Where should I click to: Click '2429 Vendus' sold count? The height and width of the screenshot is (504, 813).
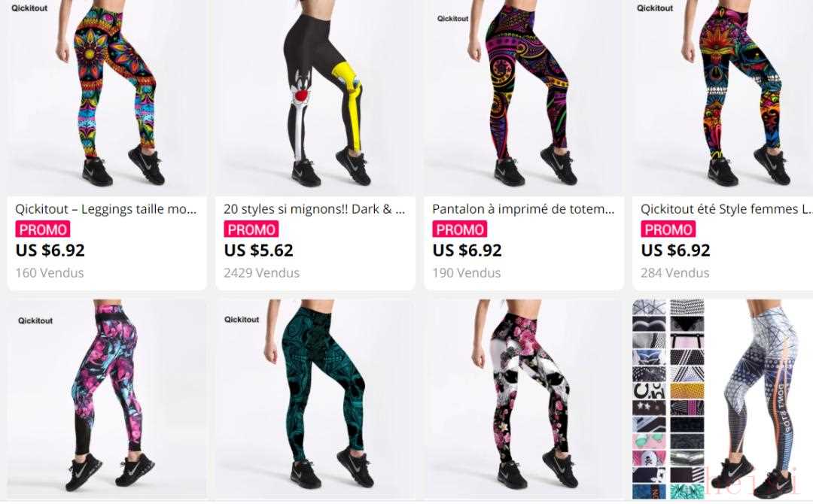262,273
